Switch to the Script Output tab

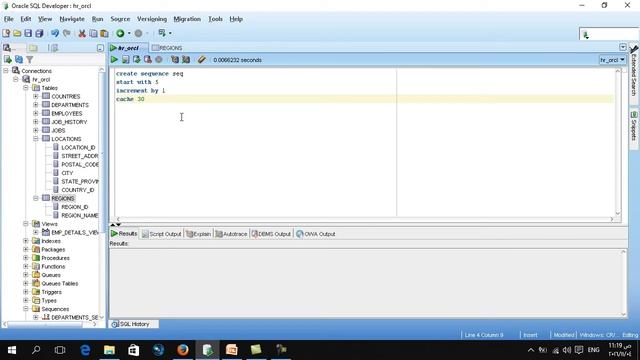pos(162,234)
